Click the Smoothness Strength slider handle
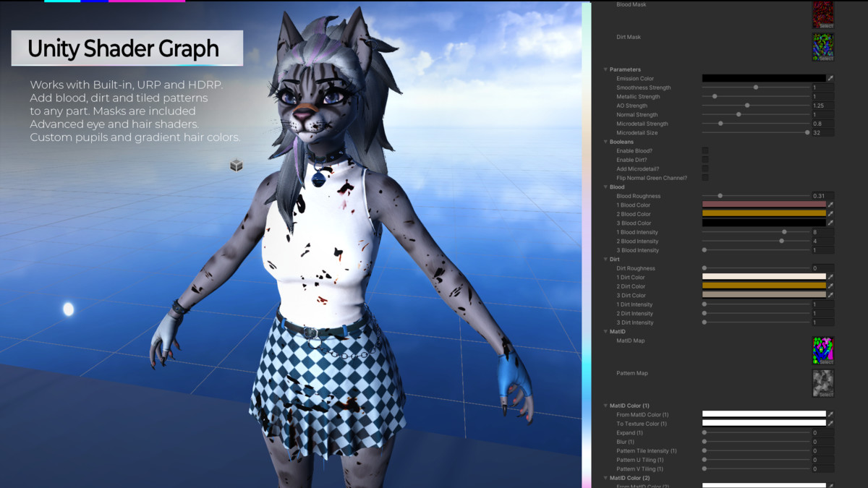 [756, 87]
